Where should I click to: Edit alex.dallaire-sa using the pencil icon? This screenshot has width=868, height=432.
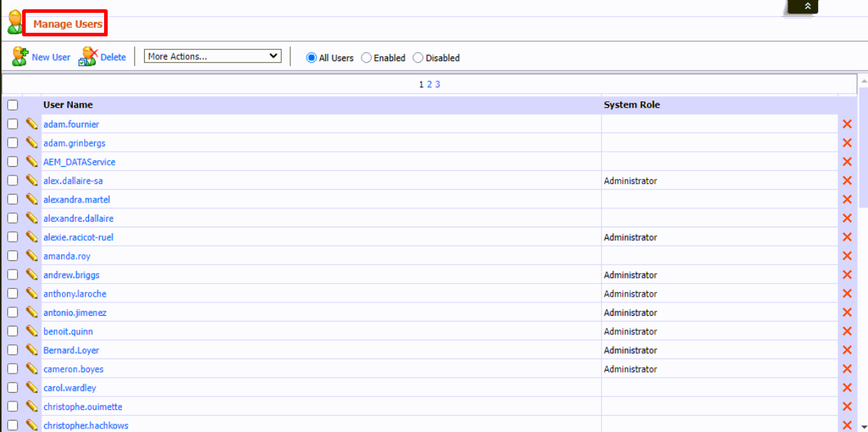click(32, 180)
